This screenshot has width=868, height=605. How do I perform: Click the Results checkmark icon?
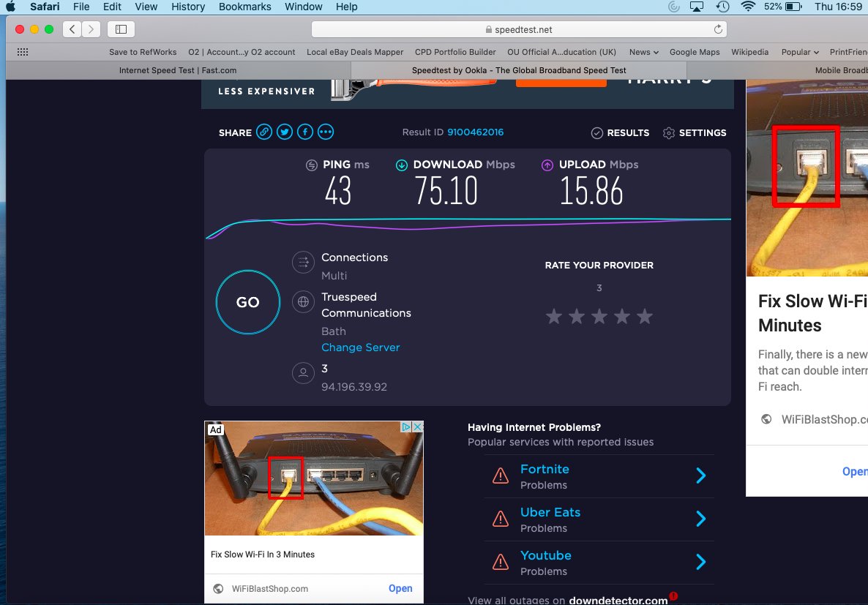coord(596,133)
